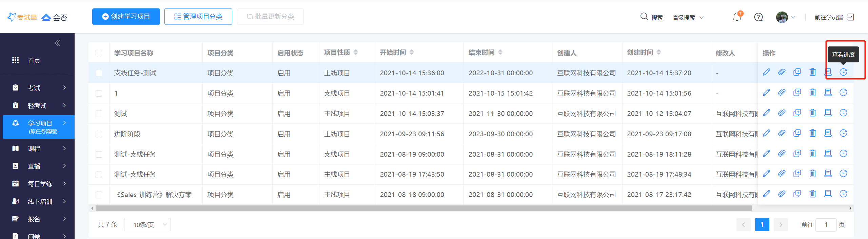Screen dimensions: 868x239
Task: Click the notification bell icon
Action: pos(737,17)
